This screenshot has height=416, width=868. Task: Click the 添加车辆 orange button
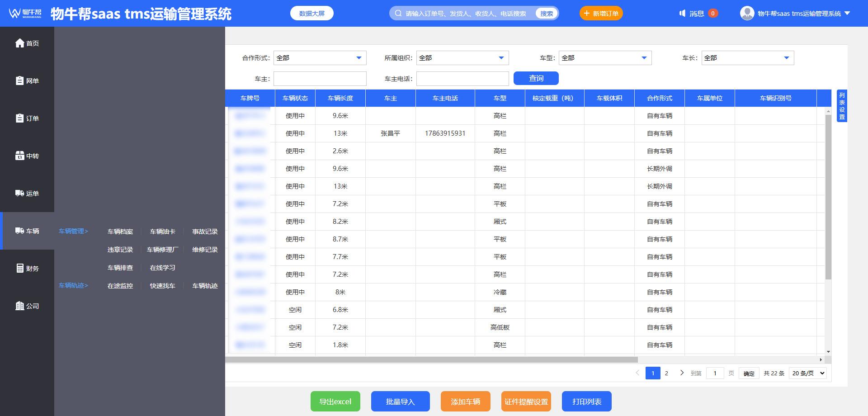click(465, 402)
